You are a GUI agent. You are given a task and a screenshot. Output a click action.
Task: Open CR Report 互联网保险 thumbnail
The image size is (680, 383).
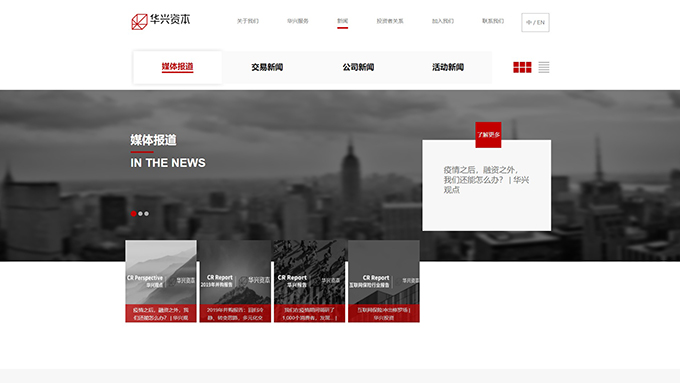(x=384, y=281)
